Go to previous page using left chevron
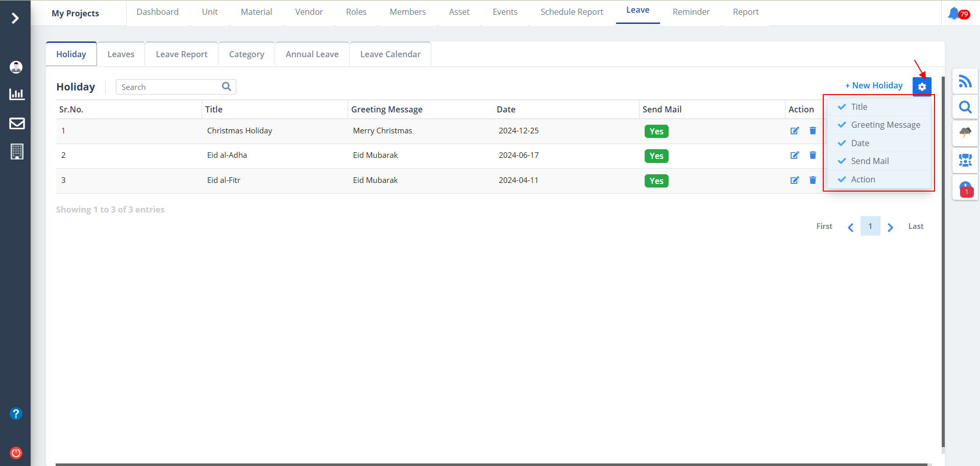Screen dimensions: 980x466 click(x=850, y=227)
